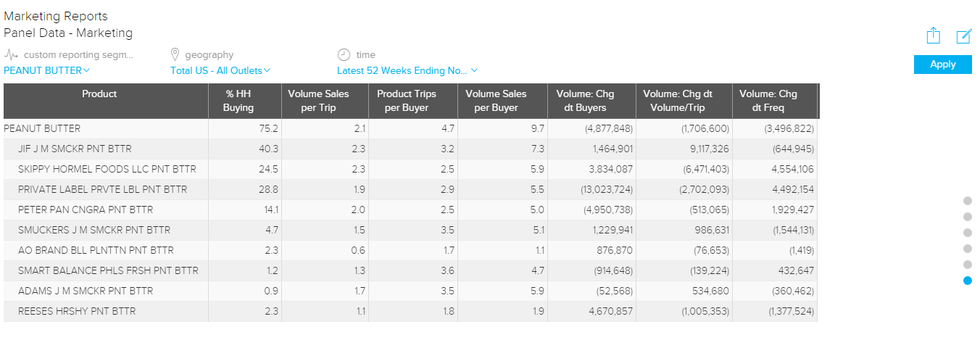Open the Latest 52 Weeks Ending dropdown
Viewport: 980px width, 348px height.
coord(407,70)
